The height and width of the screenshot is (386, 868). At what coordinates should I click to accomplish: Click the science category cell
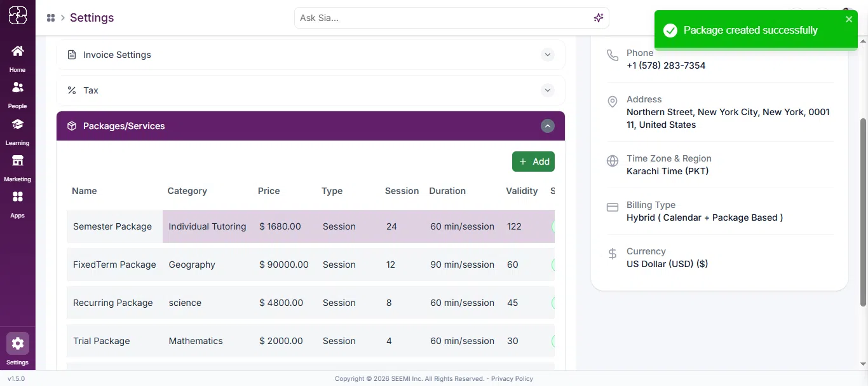tap(185, 303)
